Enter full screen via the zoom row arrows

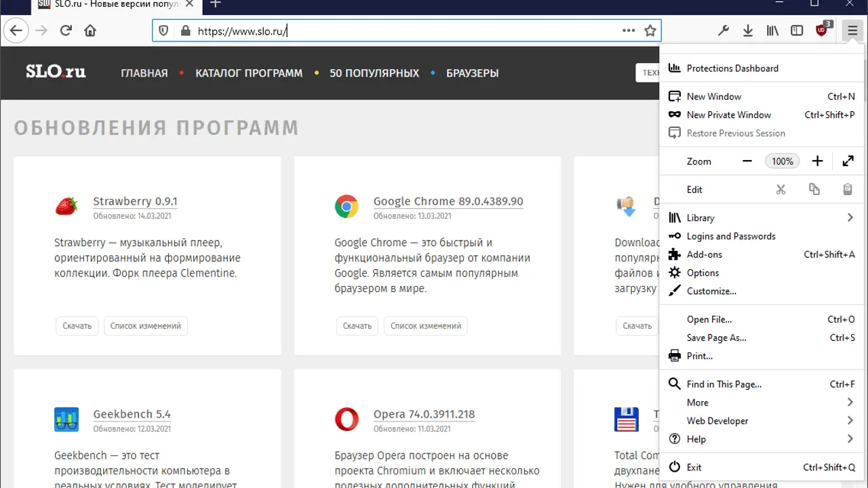(848, 161)
